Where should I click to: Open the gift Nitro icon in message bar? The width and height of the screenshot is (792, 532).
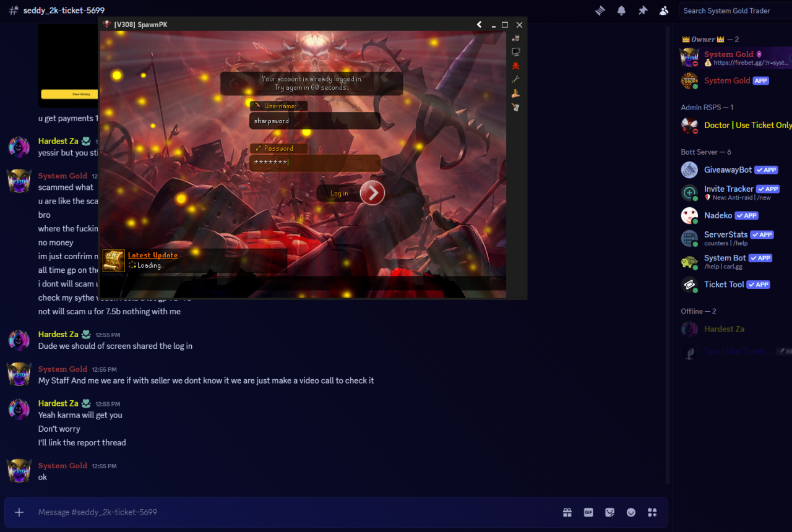567,512
